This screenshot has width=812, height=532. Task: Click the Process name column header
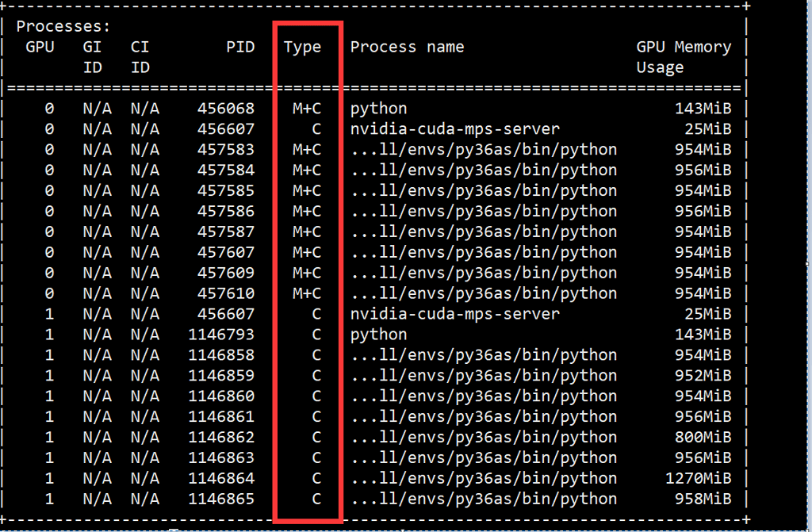tap(407, 47)
